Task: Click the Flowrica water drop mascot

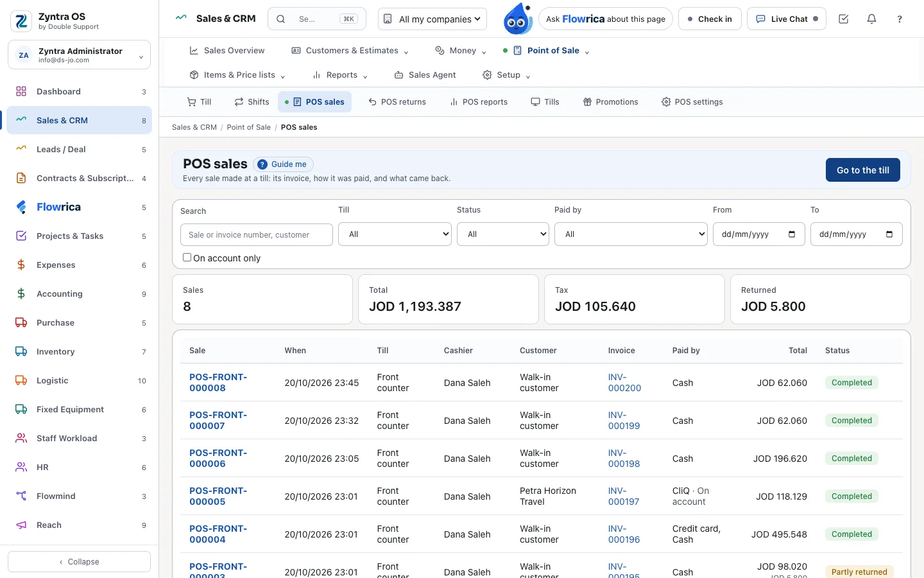Action: click(x=517, y=19)
